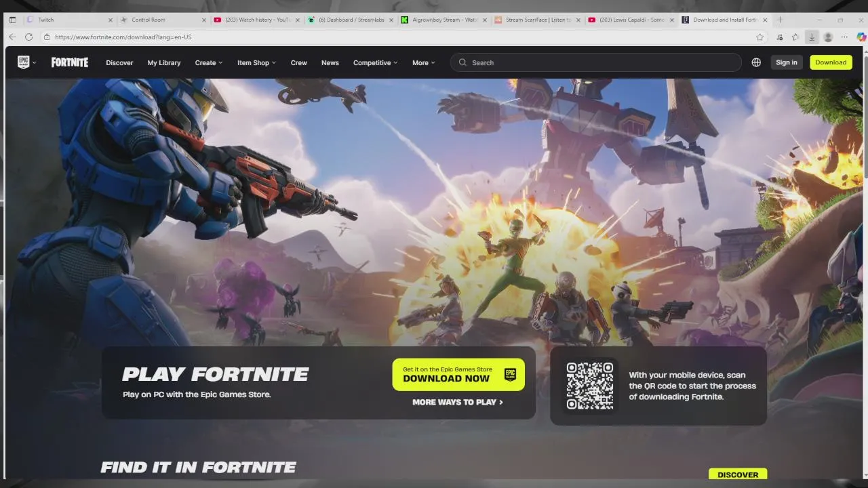
Task: Click the Download Now Epic Games Store button
Action: point(458,374)
